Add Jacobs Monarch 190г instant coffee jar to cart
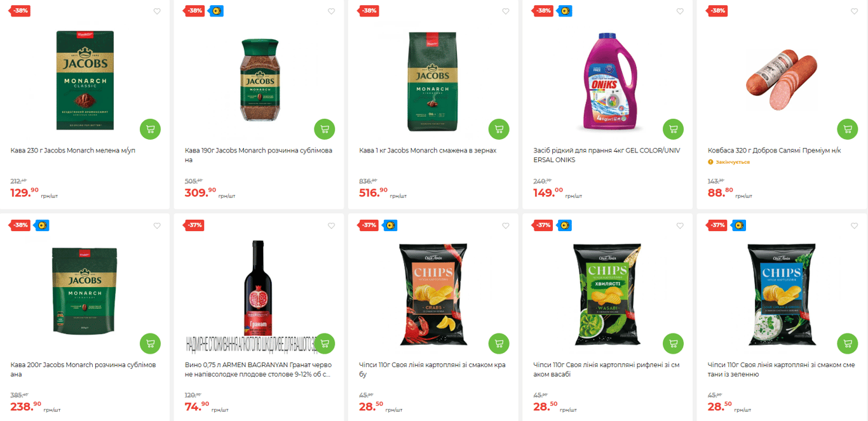The image size is (868, 421). [x=325, y=129]
